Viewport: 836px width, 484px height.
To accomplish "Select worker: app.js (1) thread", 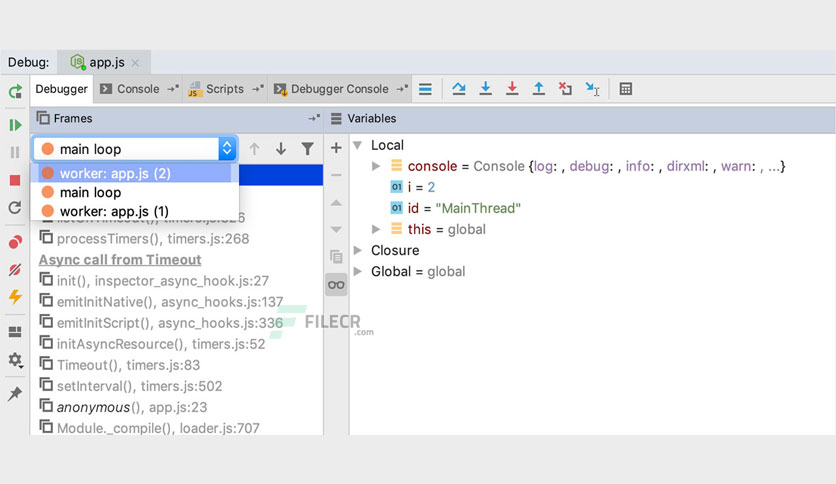I will [x=135, y=211].
